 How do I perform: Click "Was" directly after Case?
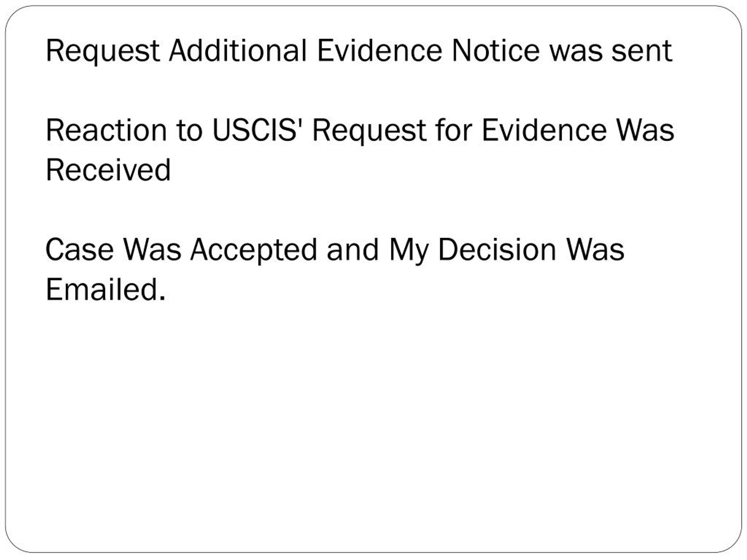[x=152, y=250]
